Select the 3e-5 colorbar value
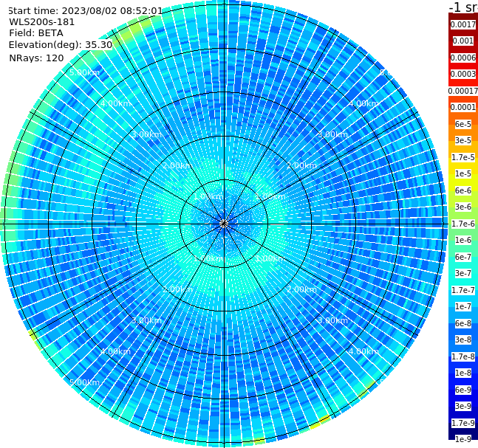The width and height of the screenshot is (478, 448). [463, 140]
